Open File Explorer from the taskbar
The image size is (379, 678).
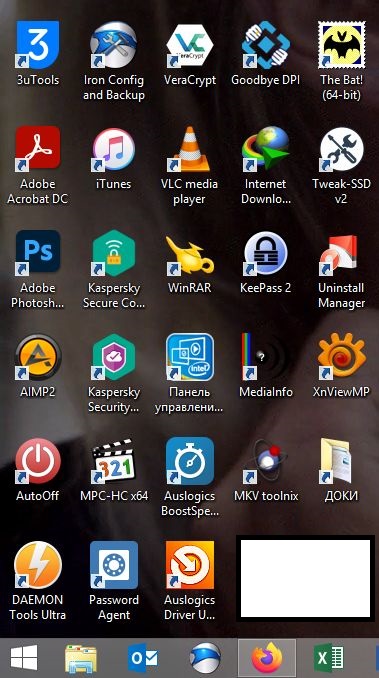coord(81,659)
